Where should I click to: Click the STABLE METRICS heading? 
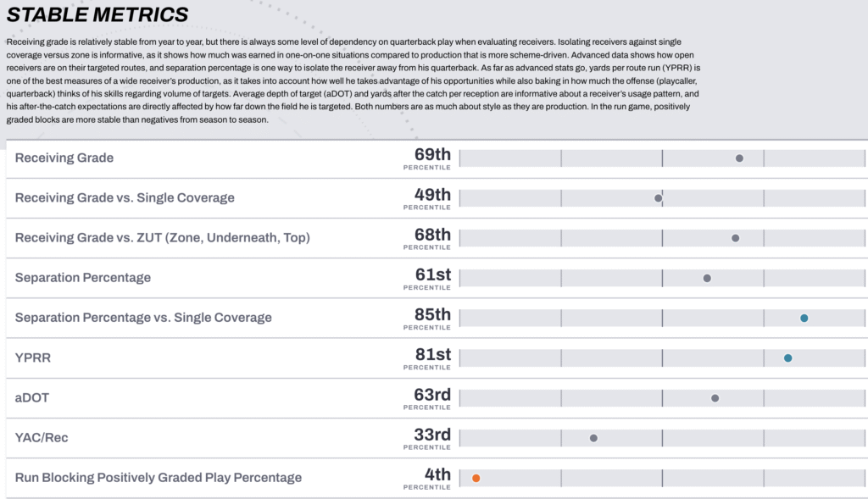[x=97, y=14]
